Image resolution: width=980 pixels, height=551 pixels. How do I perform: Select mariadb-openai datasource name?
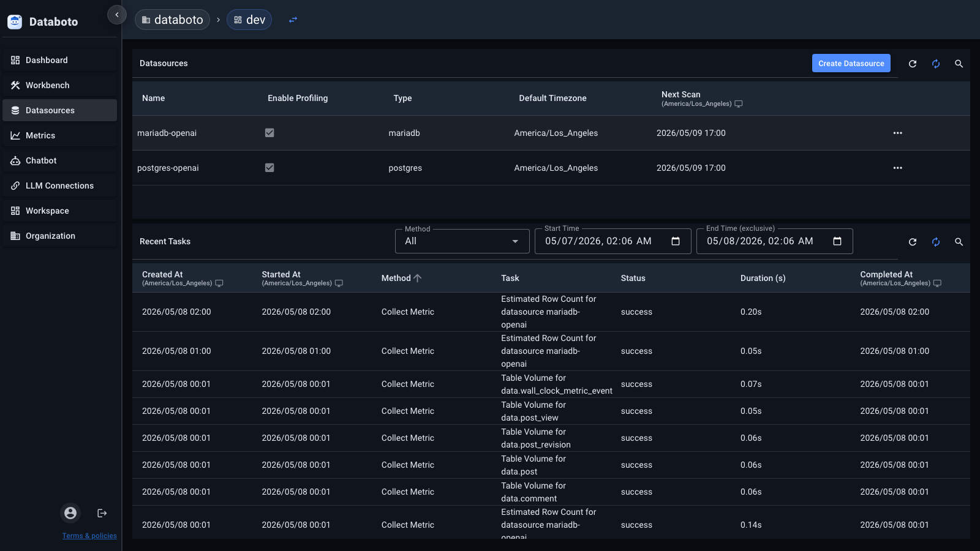click(167, 133)
